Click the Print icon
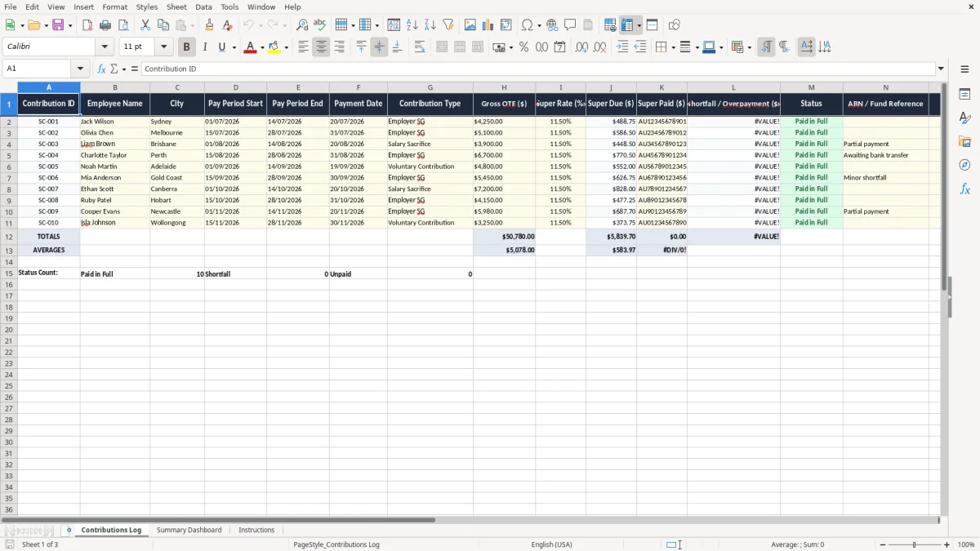The width and height of the screenshot is (980, 551). pyautogui.click(x=105, y=25)
